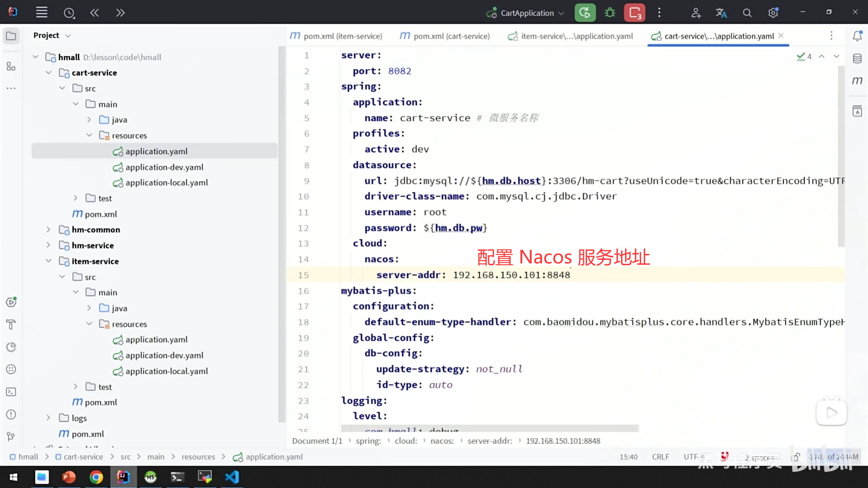Open the Database tool window icon
This screenshot has width=868, height=488.
click(x=857, y=58)
